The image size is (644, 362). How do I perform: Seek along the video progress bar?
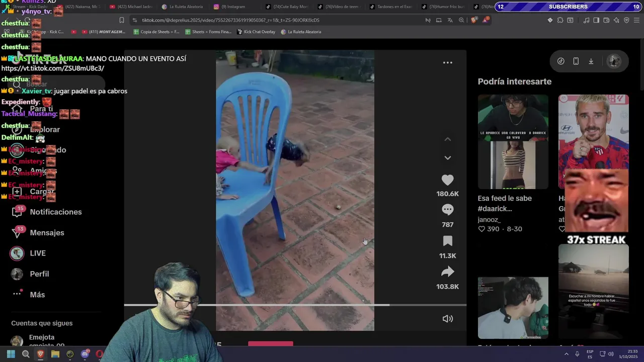pyautogui.click(x=295, y=305)
